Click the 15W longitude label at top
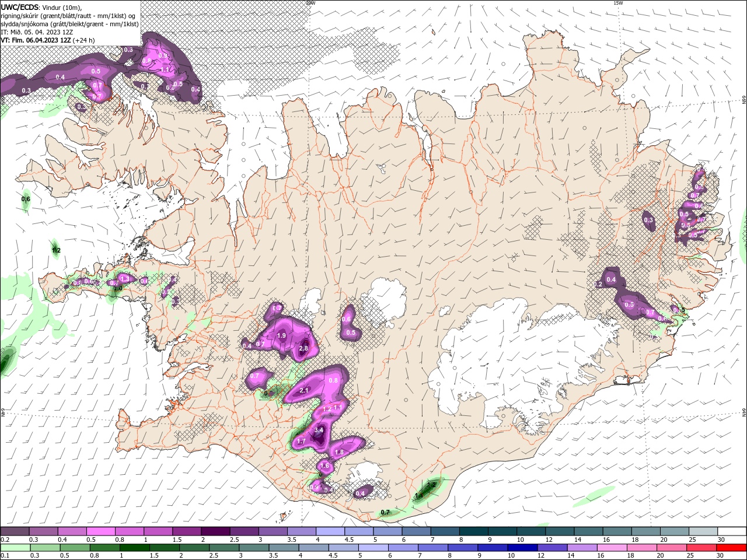 [618, 3]
